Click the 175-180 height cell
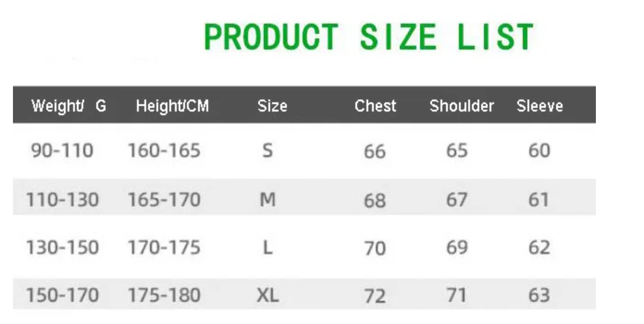The image size is (644, 324). point(164,295)
